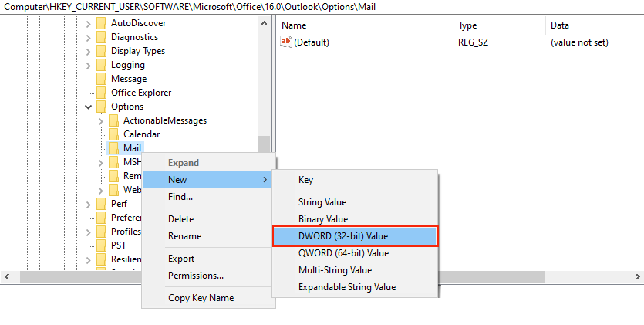Image resolution: width=644 pixels, height=325 pixels.
Task: Expand the ActionableMessages tree node
Action: (x=101, y=120)
